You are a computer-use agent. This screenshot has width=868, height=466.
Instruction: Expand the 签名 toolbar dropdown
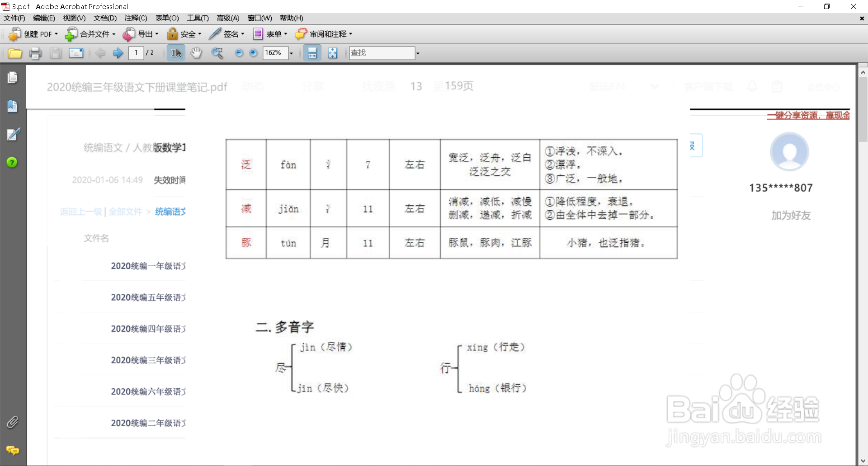coord(242,34)
